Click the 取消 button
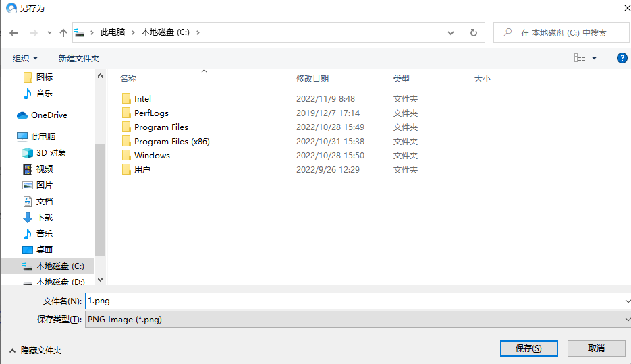This screenshot has height=364, width=631. tap(596, 348)
